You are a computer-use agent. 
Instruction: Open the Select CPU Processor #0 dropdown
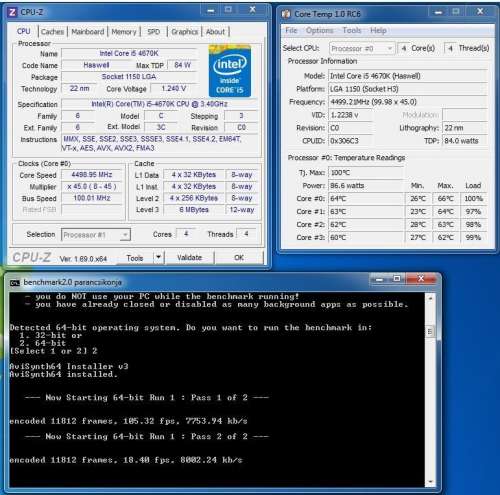tap(362, 49)
